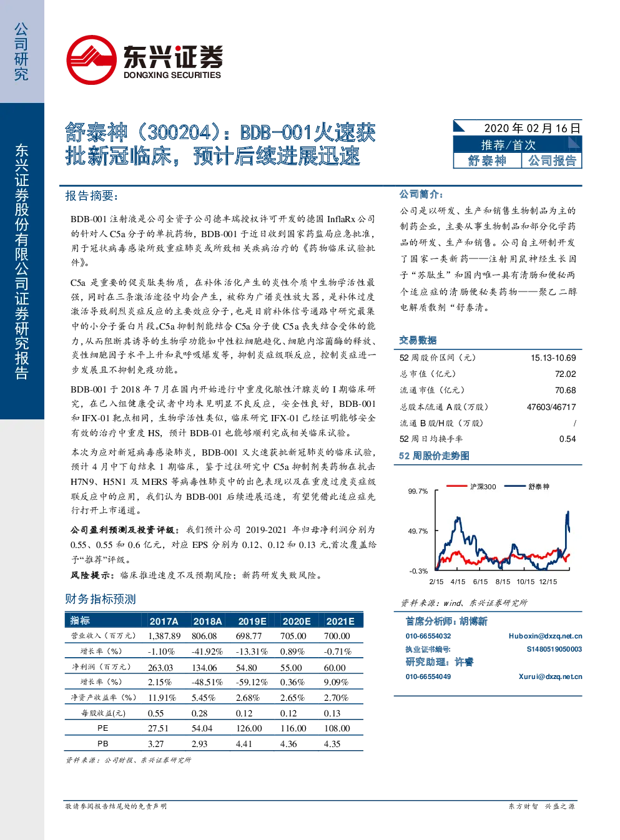Viewport: 620px width, 840px height.
Task: Click the 2018A column header
Action: tap(208, 622)
